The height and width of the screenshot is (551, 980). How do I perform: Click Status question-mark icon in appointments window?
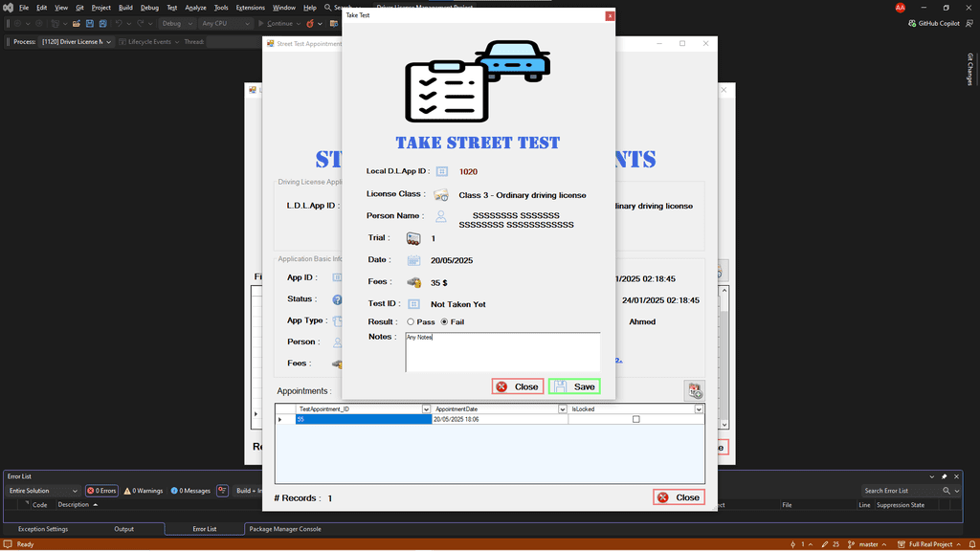pos(337,299)
